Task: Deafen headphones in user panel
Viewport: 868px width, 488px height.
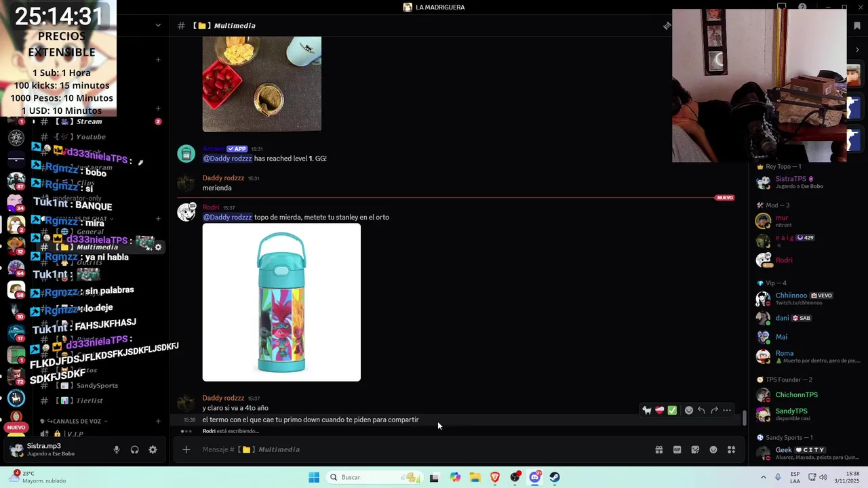Action: [135, 449]
